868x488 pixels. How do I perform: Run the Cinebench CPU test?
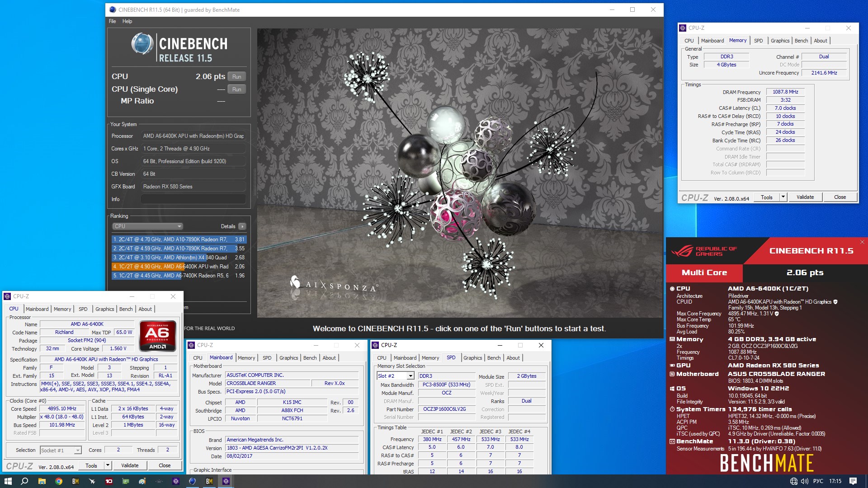point(237,77)
